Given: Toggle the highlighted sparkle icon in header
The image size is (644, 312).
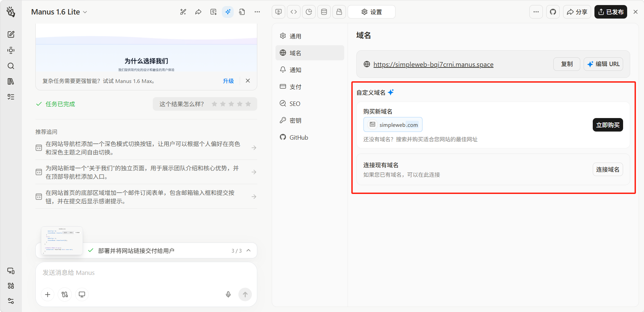Looking at the screenshot, I should pos(228,12).
